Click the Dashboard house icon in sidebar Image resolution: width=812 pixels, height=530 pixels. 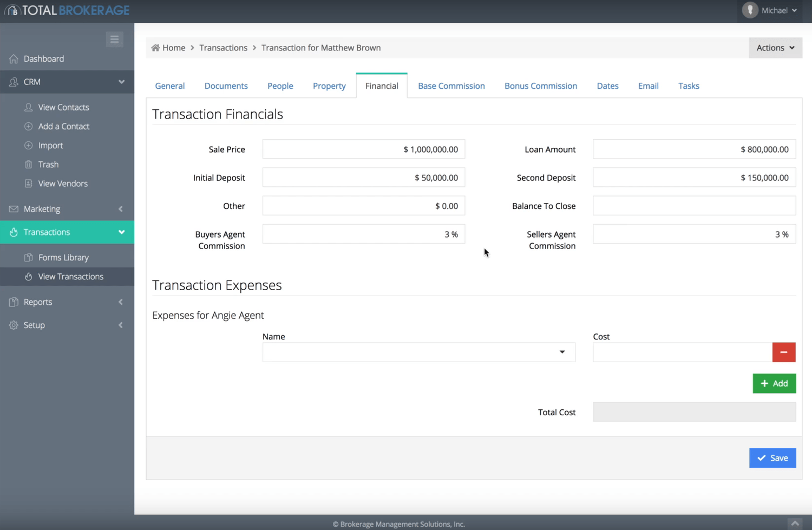[x=14, y=59]
